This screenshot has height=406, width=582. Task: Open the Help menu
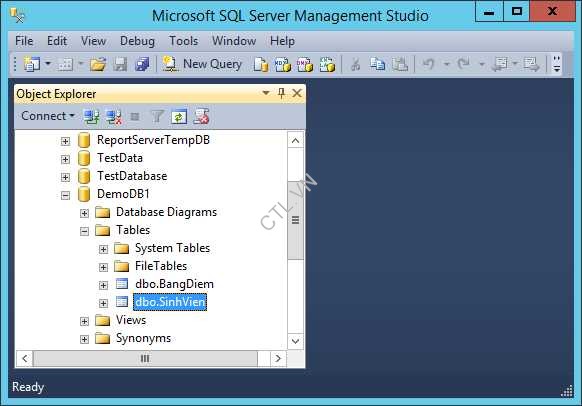[x=282, y=41]
